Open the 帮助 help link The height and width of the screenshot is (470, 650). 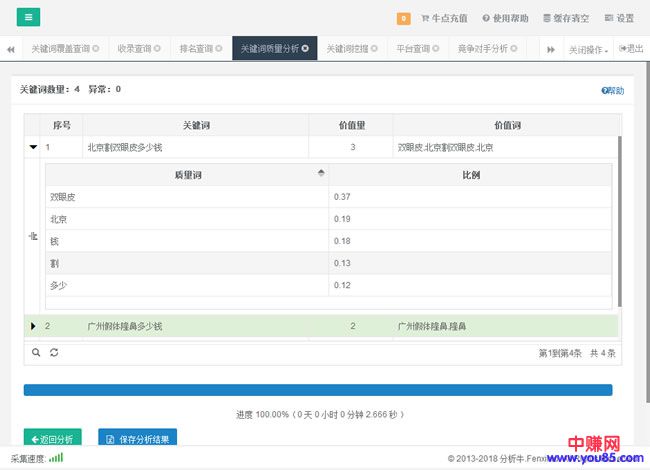pos(613,91)
